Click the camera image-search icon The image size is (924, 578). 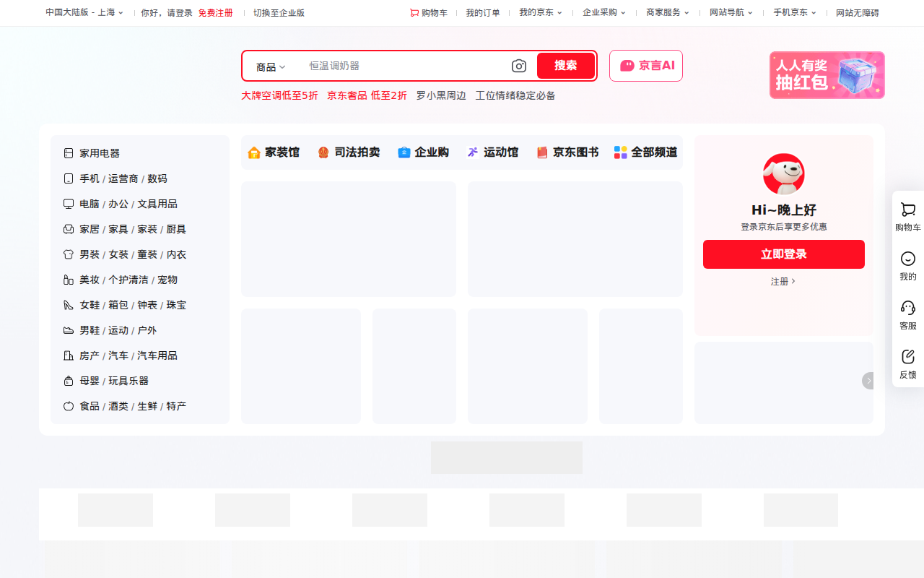519,66
